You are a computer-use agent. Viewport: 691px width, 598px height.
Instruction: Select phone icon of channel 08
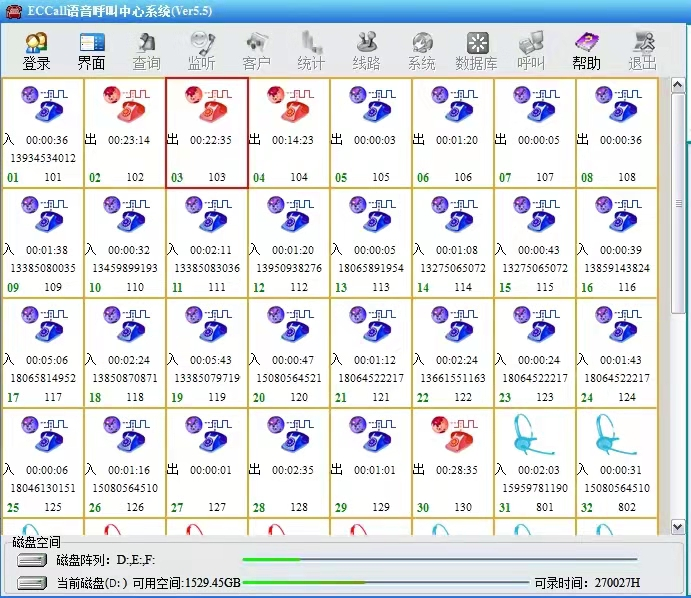click(x=618, y=104)
